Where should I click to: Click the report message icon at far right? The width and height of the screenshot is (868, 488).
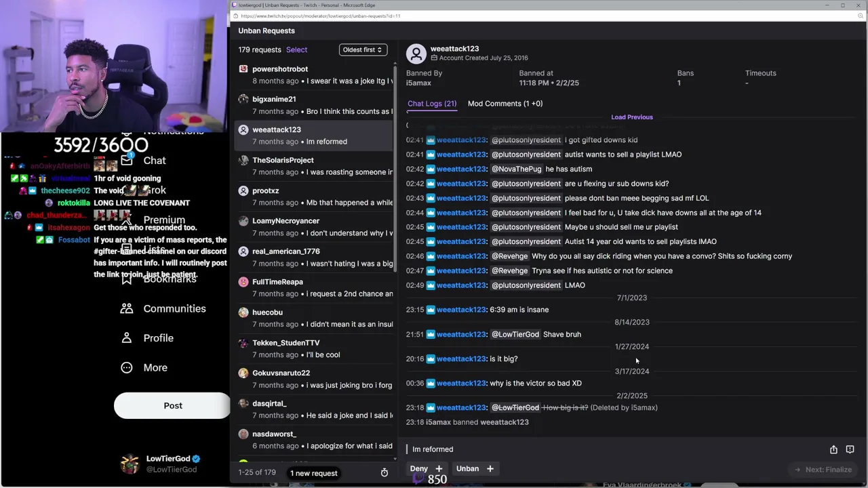click(x=850, y=449)
